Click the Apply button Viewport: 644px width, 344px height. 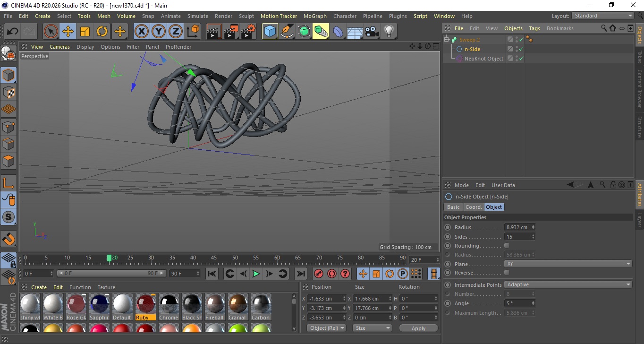click(x=418, y=328)
